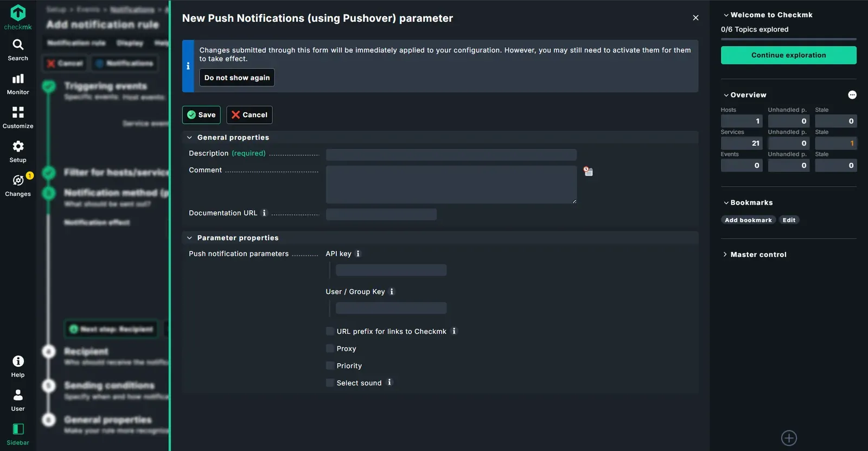Click Notifications button in background page
The width and height of the screenshot is (868, 451).
tap(124, 63)
